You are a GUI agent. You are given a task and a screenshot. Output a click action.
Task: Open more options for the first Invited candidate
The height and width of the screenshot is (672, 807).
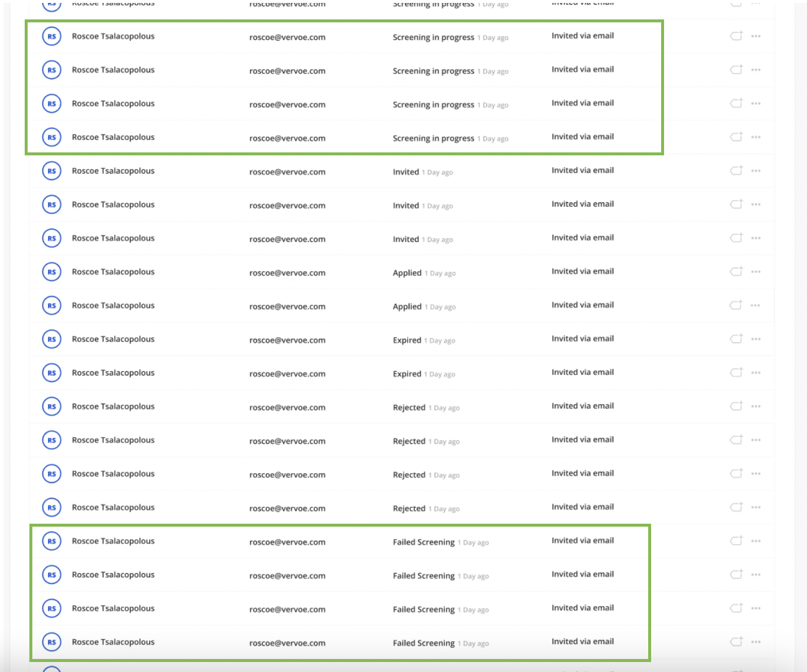pos(756,171)
